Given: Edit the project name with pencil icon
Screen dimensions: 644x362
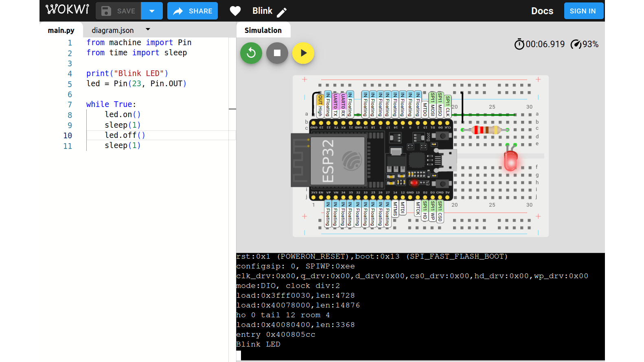Looking at the screenshot, I should point(282,12).
